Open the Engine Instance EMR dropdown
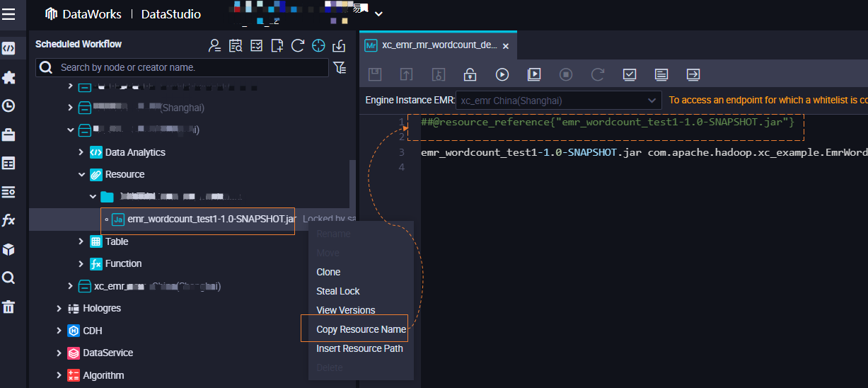The image size is (868, 388). pos(558,101)
